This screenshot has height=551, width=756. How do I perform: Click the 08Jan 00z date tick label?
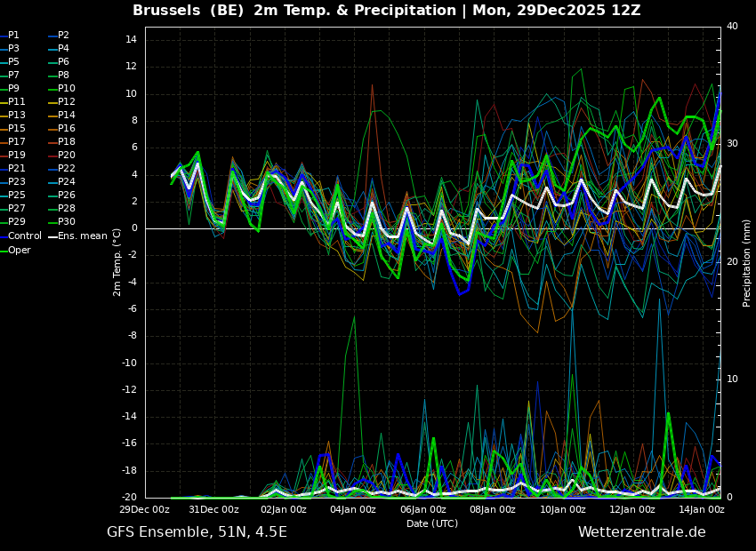493,509
